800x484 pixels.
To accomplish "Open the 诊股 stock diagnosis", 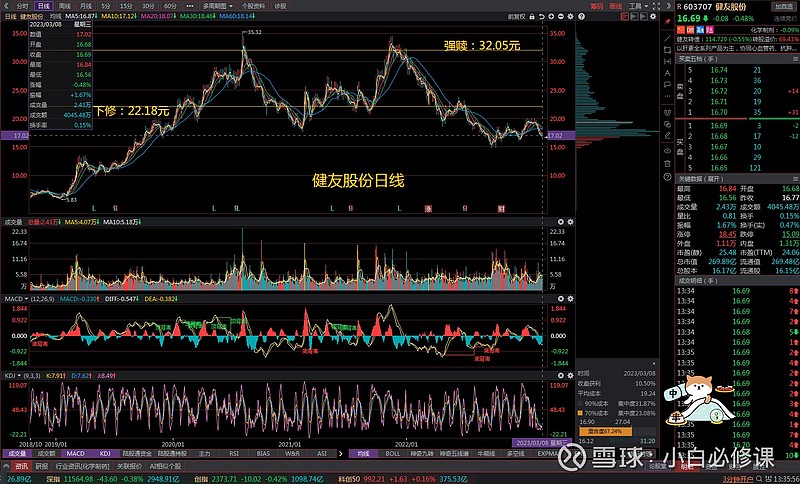I will point(280,6).
